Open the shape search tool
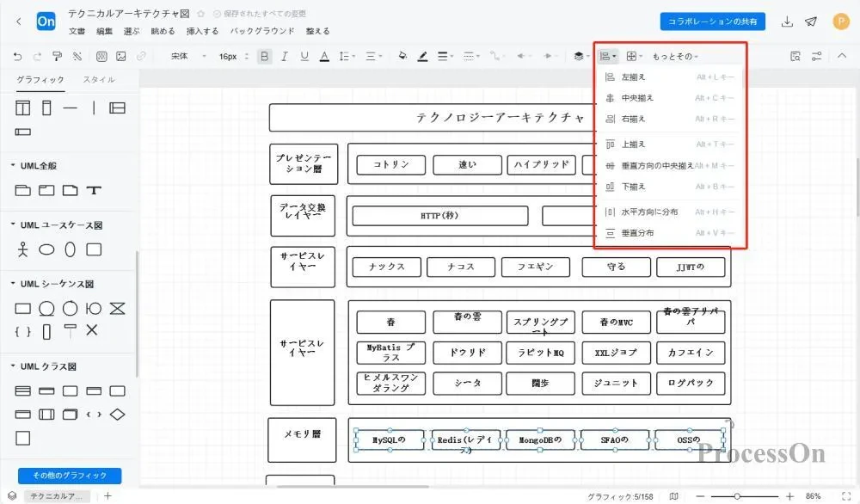The width and height of the screenshot is (860, 504). click(792, 55)
